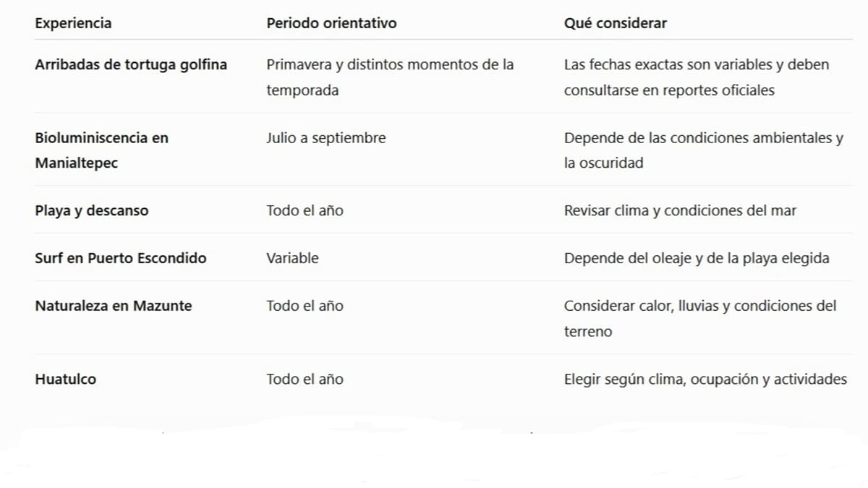The height and width of the screenshot is (488, 868).
Task: Select the Arribadas de tortuga golfina row title
Action: point(131,64)
